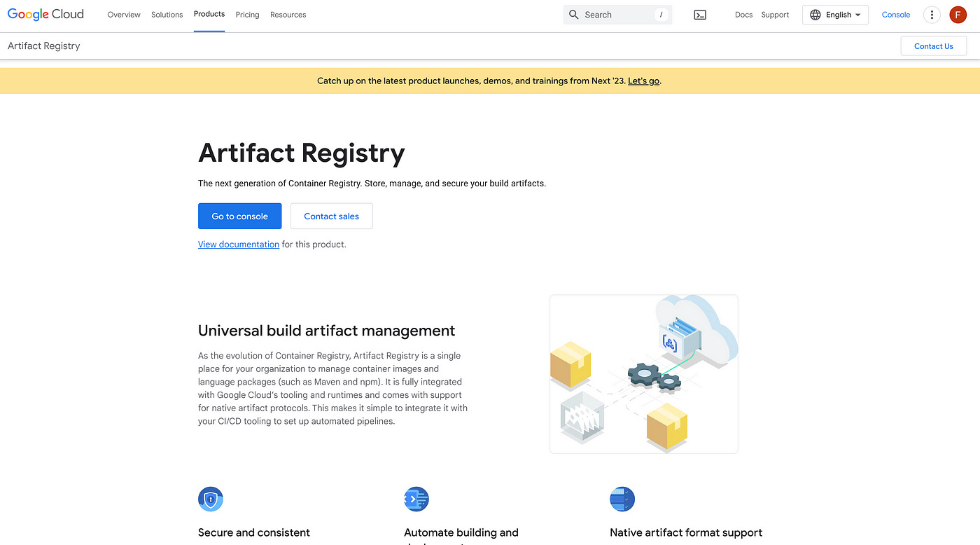Open the Overview nav item
980x545 pixels.
124,15
